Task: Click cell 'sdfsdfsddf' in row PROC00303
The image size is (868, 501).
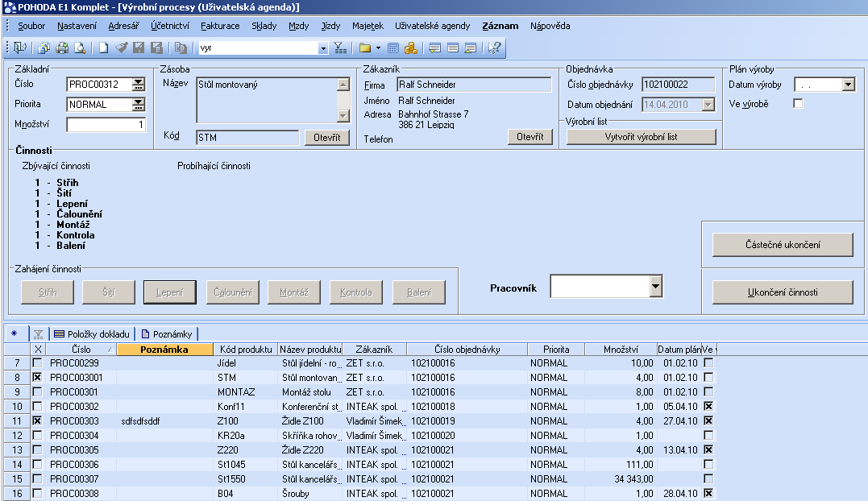Action: tap(165, 420)
